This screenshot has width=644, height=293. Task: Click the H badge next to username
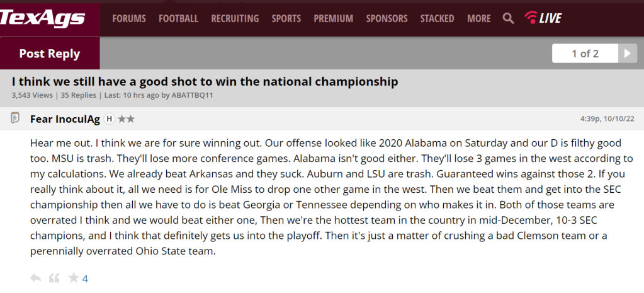(x=109, y=118)
